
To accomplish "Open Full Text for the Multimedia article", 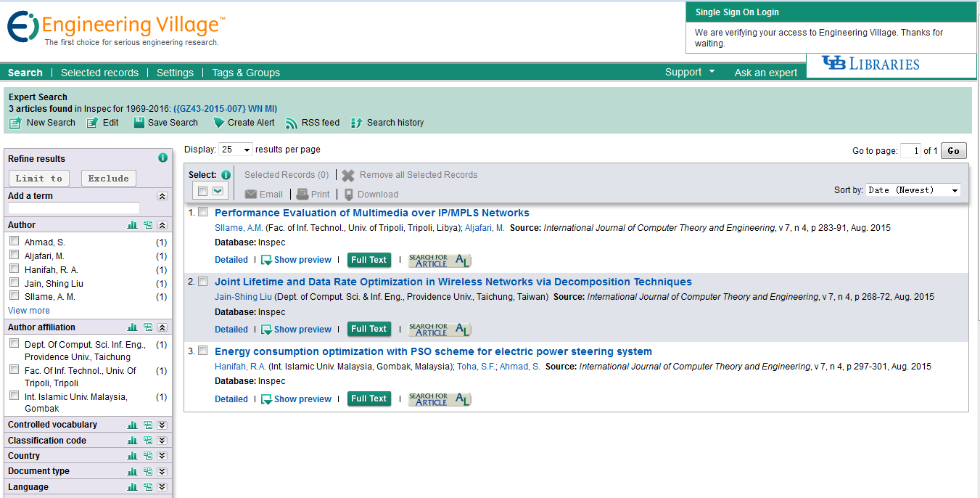I will click(x=369, y=260).
